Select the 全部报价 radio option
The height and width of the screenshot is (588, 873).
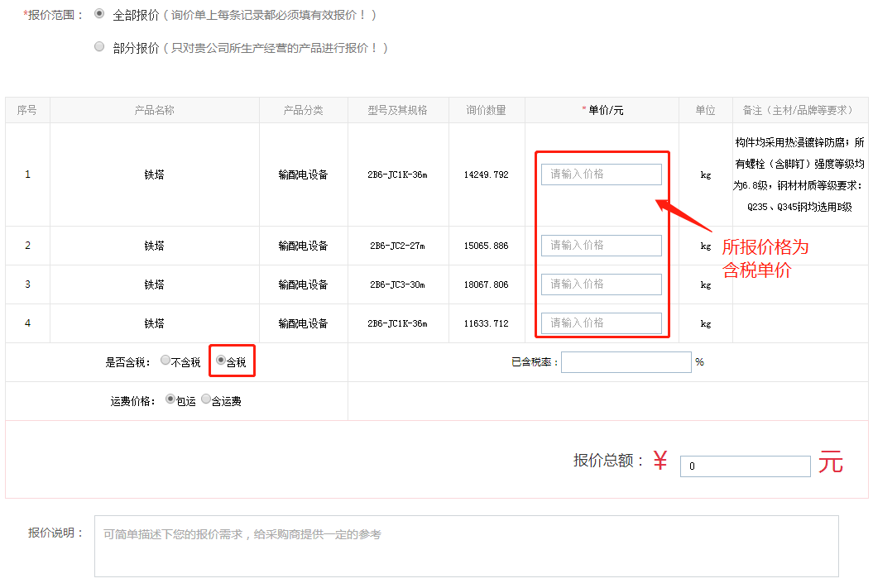point(100,14)
